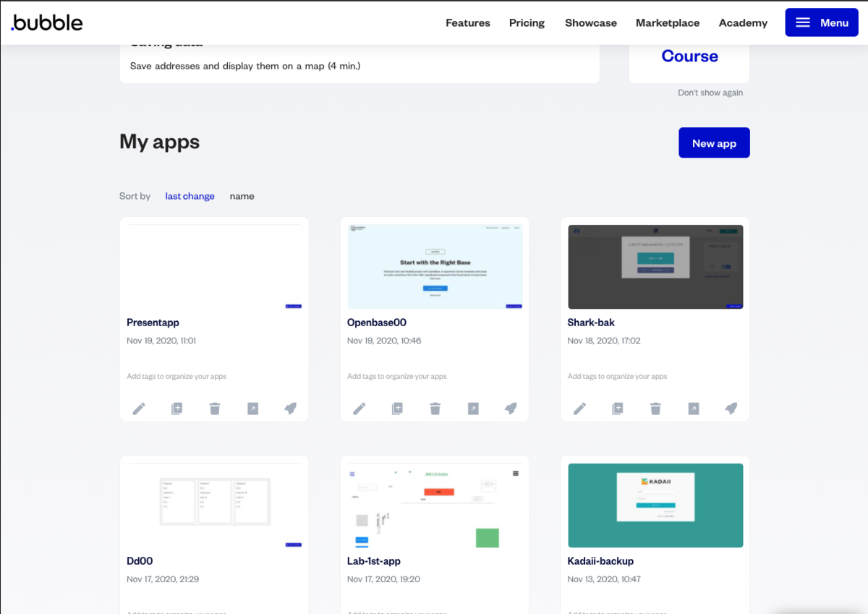Click Lab-1st-app date Nov 17, 2020, 19:20
This screenshot has width=868, height=614.
383,579
